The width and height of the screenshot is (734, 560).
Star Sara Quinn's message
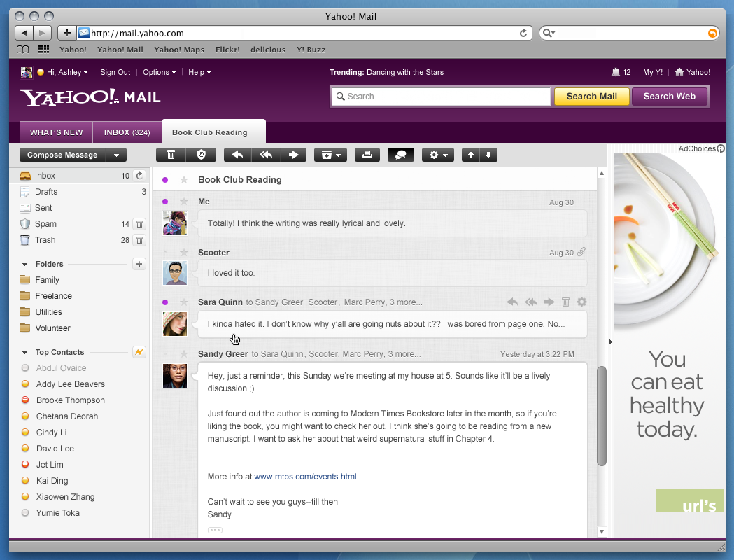(184, 302)
